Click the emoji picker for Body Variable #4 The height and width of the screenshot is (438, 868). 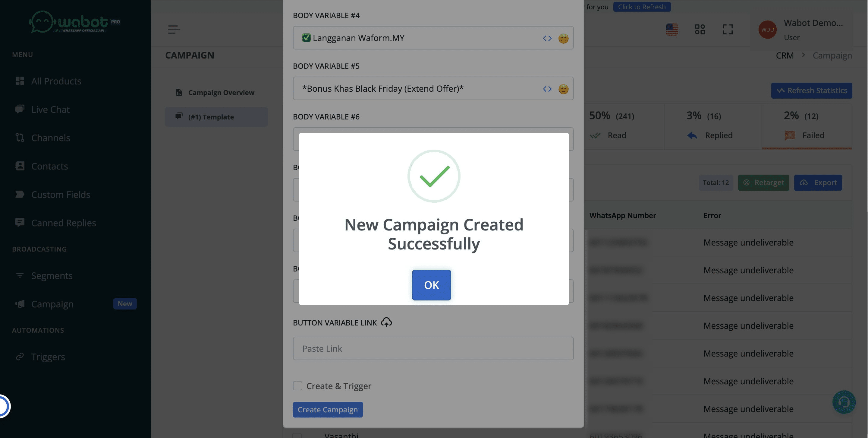[x=563, y=38]
